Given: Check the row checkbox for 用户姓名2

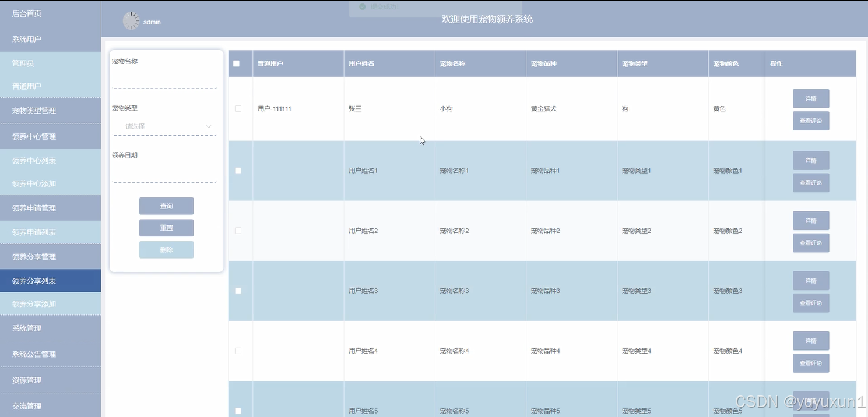Looking at the screenshot, I should (x=238, y=231).
